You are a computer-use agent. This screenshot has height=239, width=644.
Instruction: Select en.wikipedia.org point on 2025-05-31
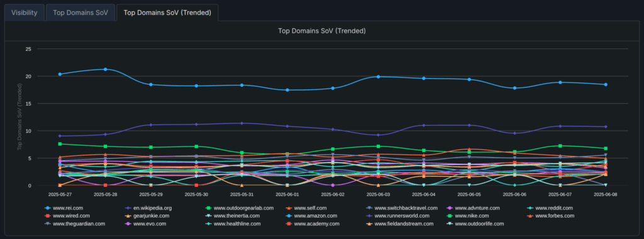tap(242, 123)
